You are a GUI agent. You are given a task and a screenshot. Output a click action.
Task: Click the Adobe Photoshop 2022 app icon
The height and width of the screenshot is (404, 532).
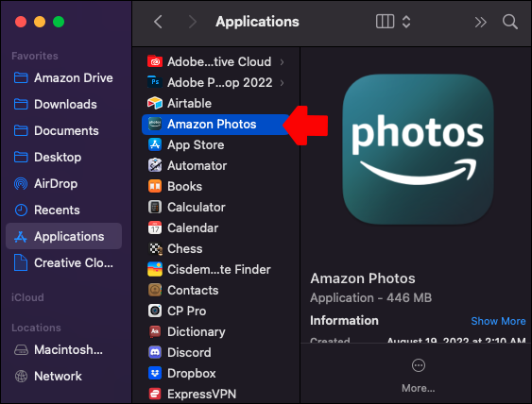[155, 82]
